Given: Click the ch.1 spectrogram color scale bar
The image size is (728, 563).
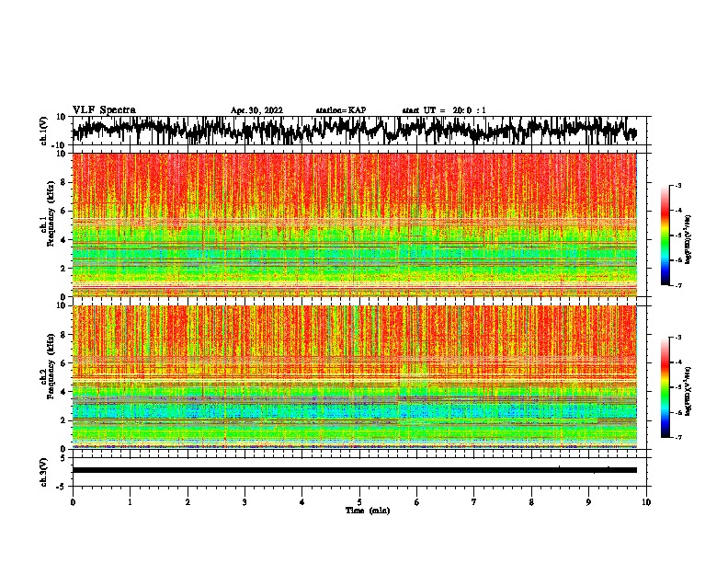Looking at the screenshot, I should (665, 236).
